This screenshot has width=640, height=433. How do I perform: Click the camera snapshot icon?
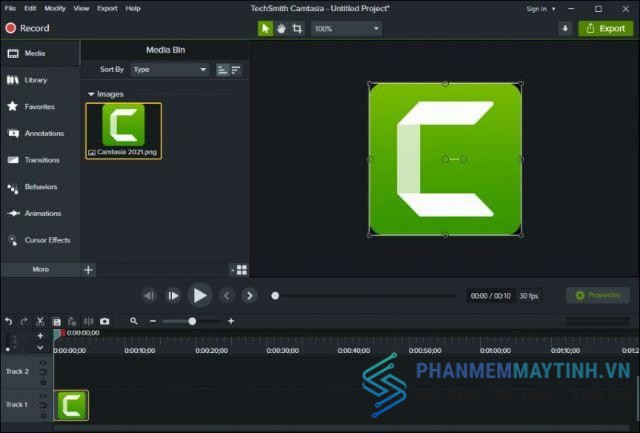[104, 322]
